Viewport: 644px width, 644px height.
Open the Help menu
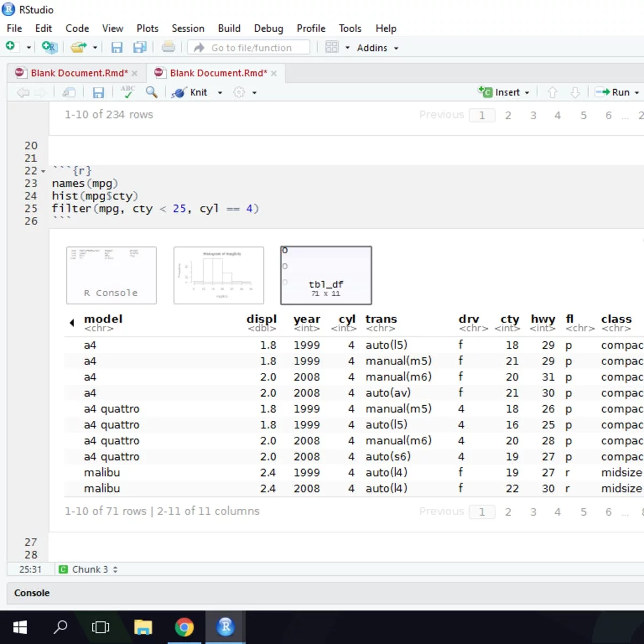(386, 28)
